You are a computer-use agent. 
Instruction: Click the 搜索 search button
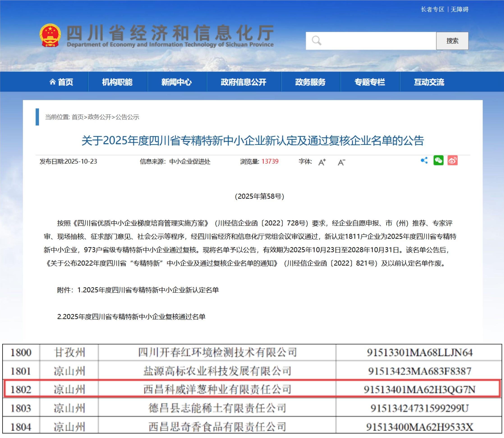(452, 41)
